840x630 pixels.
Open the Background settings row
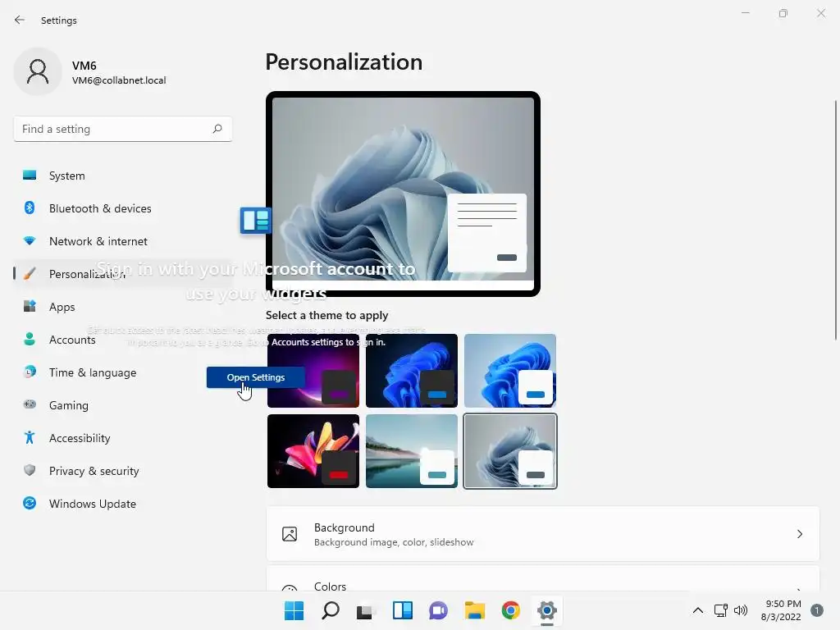point(543,534)
